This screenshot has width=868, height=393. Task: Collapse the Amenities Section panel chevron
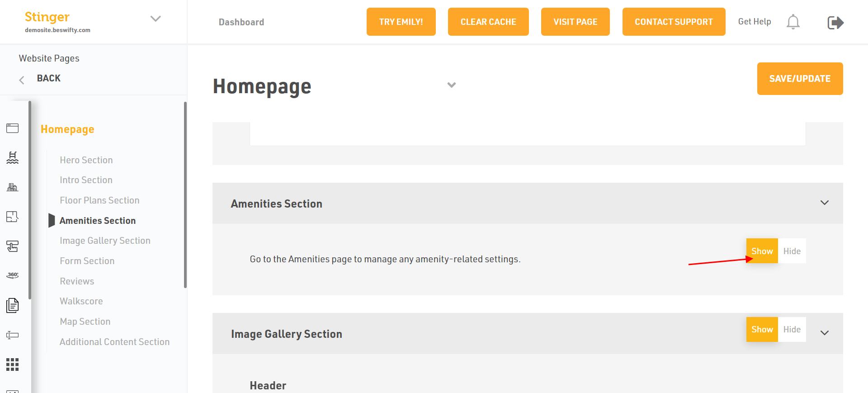[825, 203]
